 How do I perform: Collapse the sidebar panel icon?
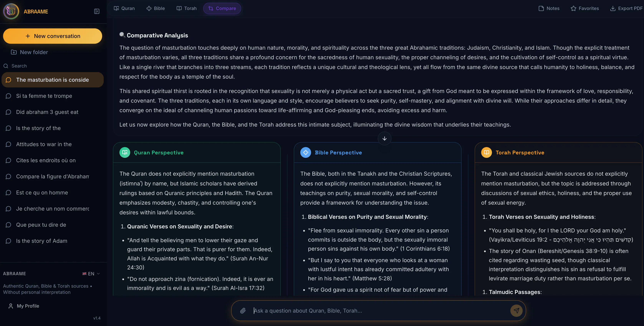point(97,12)
